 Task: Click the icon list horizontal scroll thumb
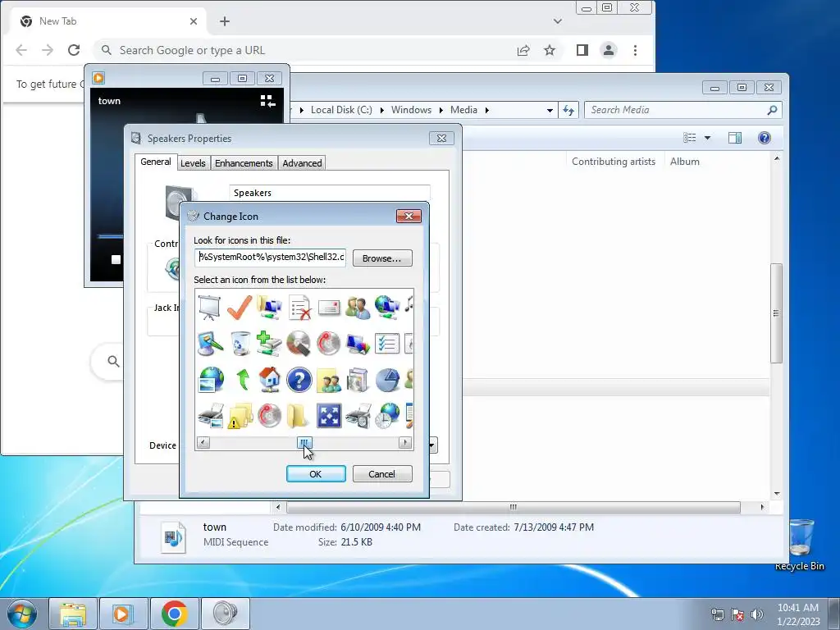(304, 442)
